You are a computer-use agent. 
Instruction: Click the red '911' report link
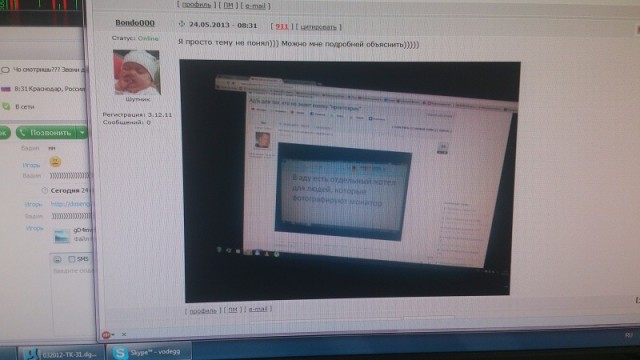click(x=282, y=27)
